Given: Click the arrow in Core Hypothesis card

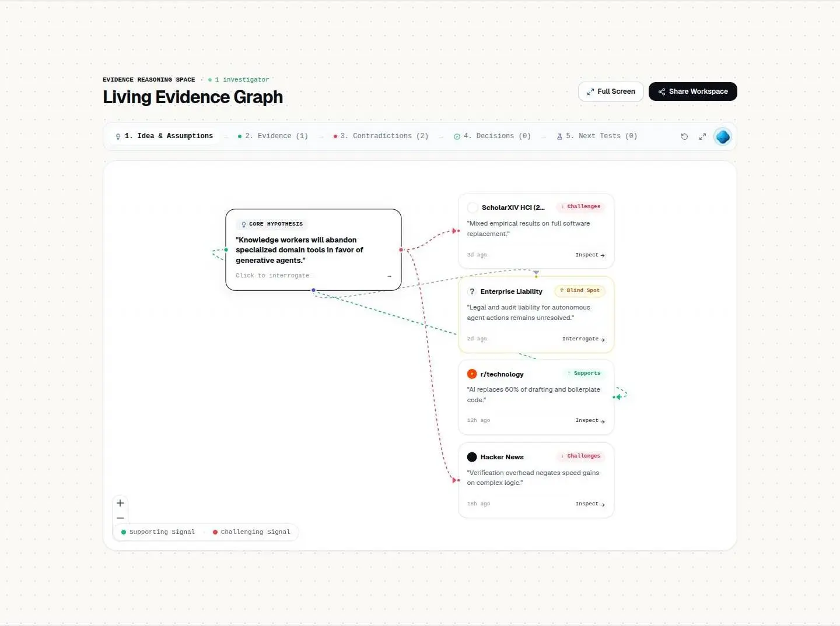Looking at the screenshot, I should coord(389,276).
